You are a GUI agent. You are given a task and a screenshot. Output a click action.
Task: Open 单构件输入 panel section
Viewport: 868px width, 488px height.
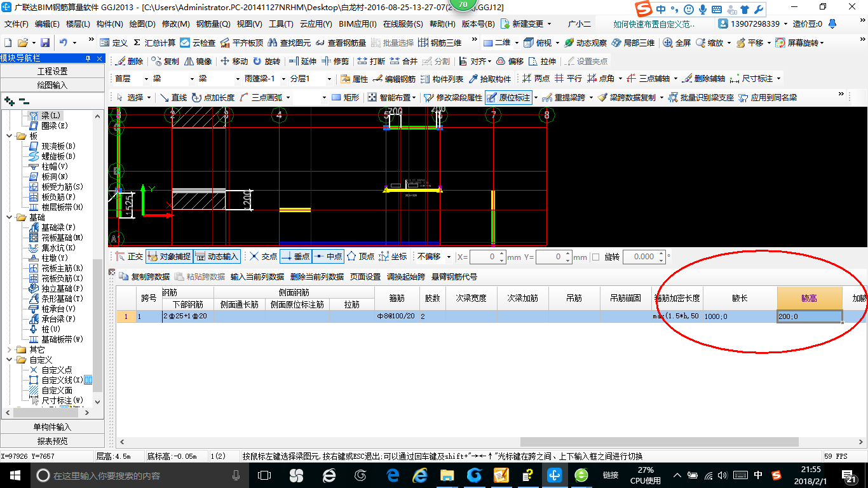click(52, 427)
